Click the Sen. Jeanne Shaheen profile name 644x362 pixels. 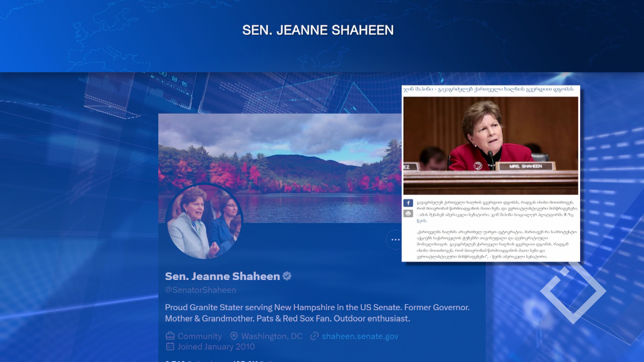[222, 276]
